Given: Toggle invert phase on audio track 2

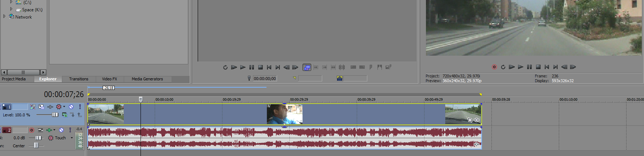Looking at the screenshot, I should click(x=40, y=130).
